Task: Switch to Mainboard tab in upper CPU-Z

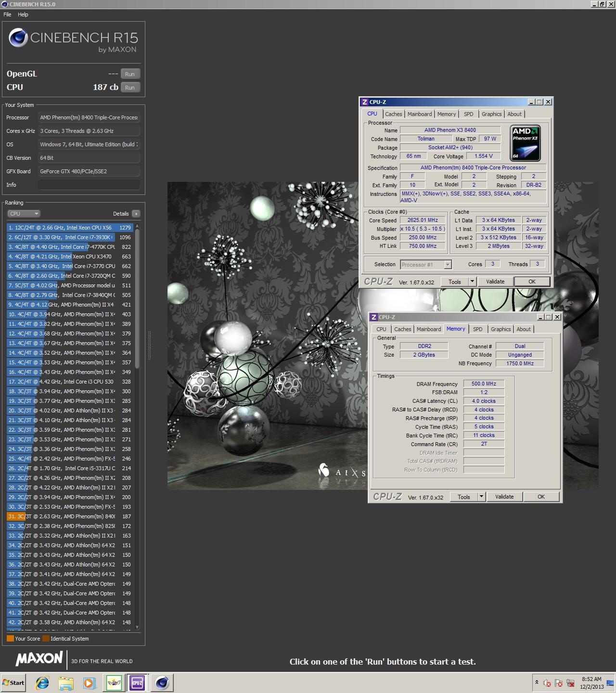Action: [x=420, y=114]
